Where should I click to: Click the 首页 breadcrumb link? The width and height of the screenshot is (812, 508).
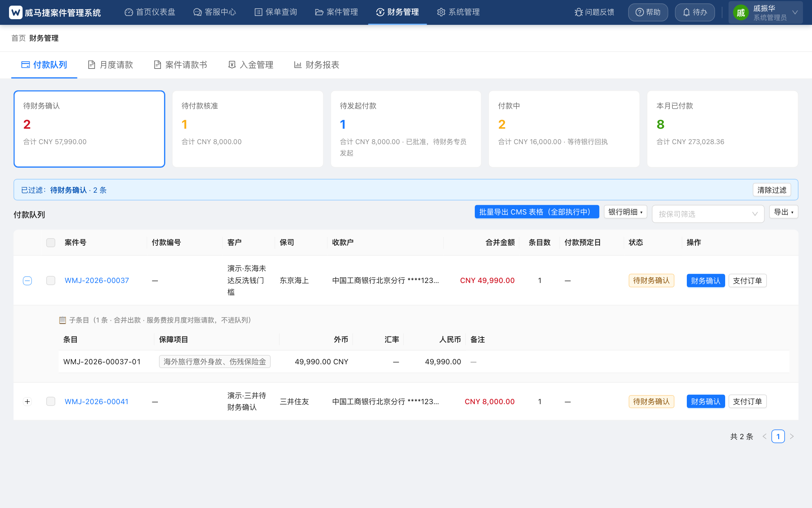(x=18, y=38)
